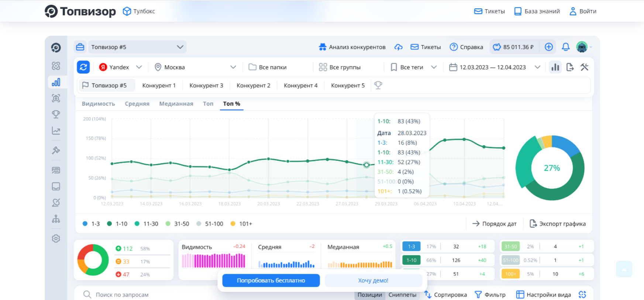The width and height of the screenshot is (644, 300).
Task: Open the sitemap tree icon in the sidebar
Action: pos(56,219)
